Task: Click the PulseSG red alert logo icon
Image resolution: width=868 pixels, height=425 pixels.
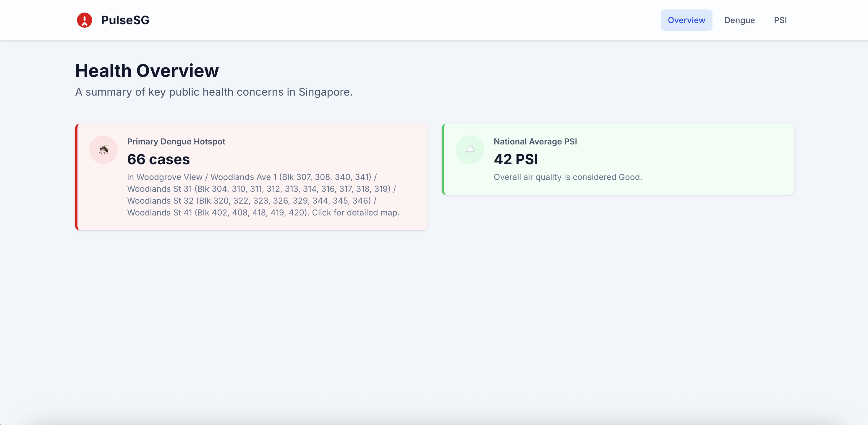Action: tap(84, 20)
